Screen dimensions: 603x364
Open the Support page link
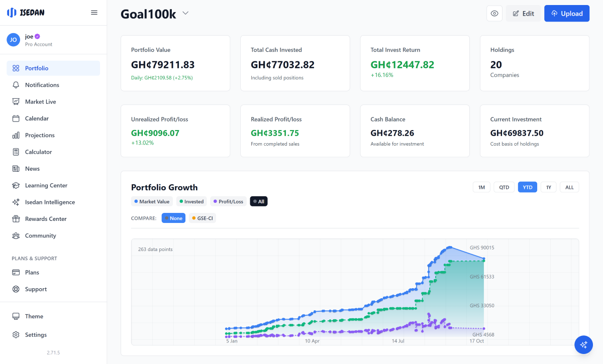53,289
